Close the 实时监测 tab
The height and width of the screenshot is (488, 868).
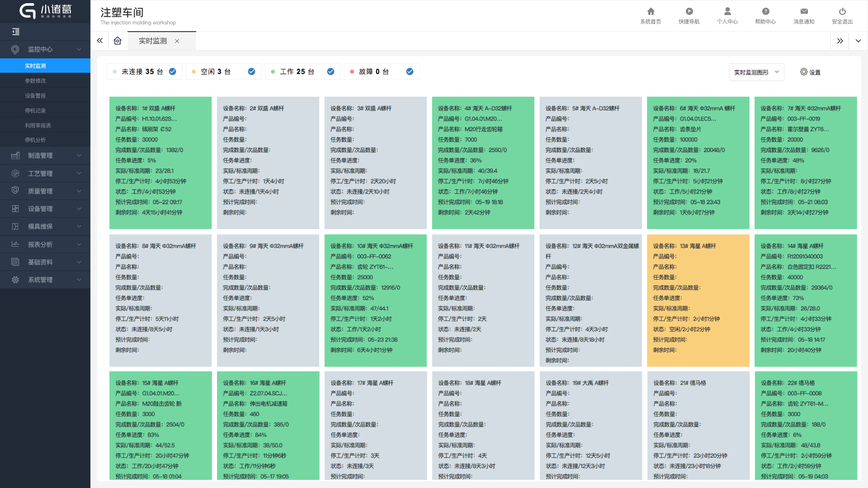177,41
